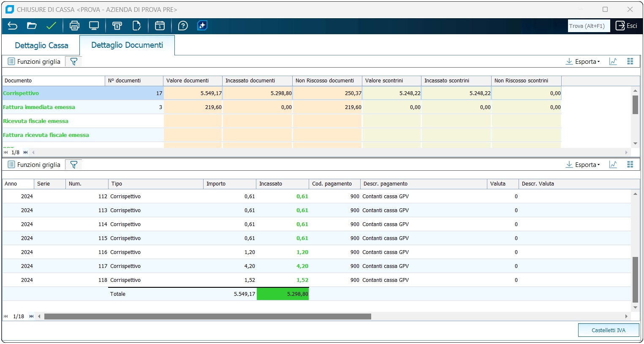Expand the upper Esporta dropdown
Image resolution: width=644 pixels, height=344 pixels.
click(x=583, y=62)
